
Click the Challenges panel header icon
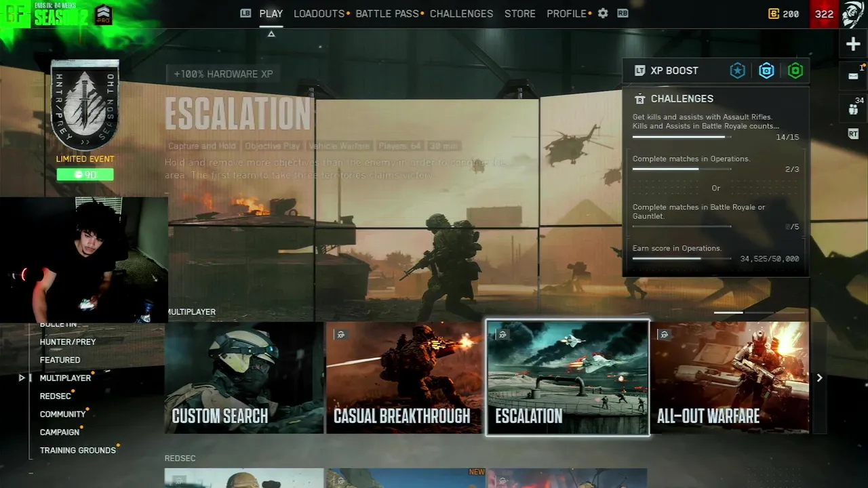click(x=639, y=99)
